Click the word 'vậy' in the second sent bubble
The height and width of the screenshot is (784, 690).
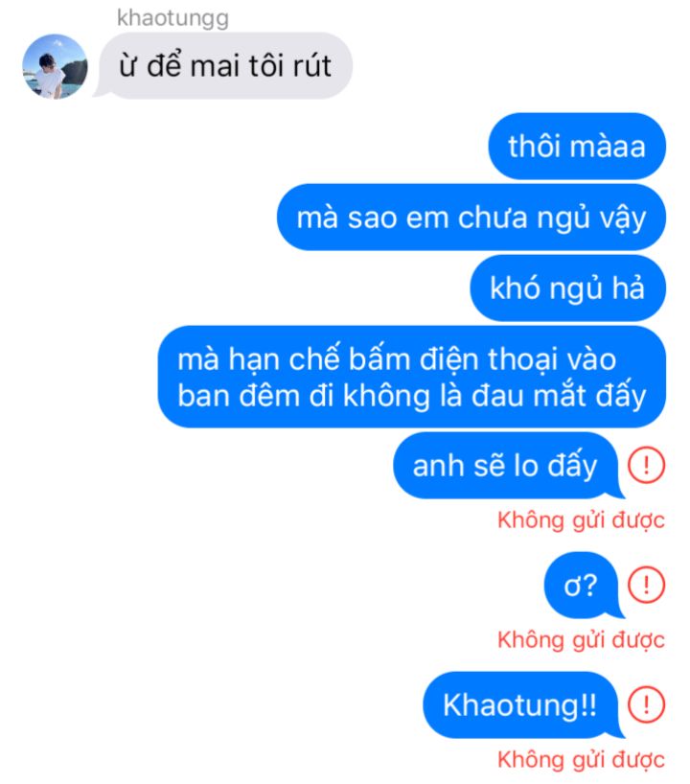(x=623, y=219)
